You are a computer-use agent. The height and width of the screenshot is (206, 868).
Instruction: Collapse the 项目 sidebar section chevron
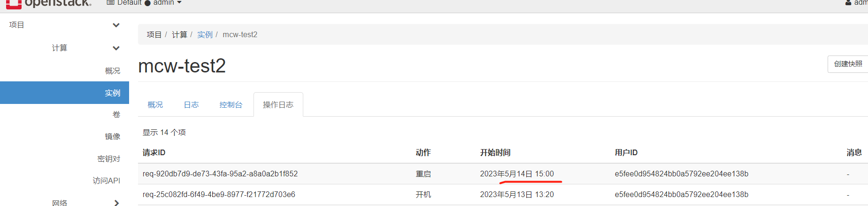[x=116, y=25]
